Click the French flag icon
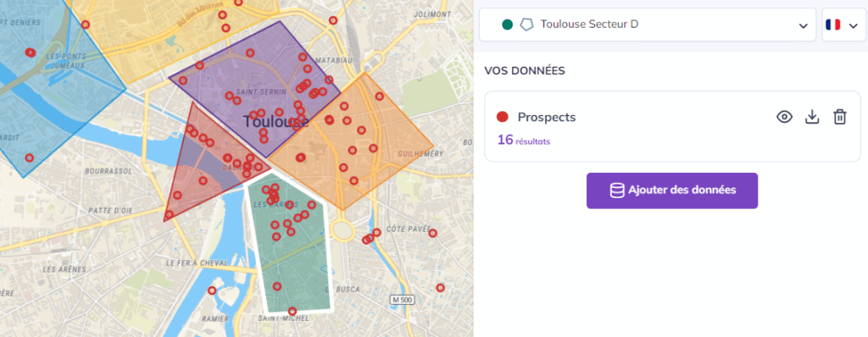This screenshot has width=868, height=337. tap(832, 25)
